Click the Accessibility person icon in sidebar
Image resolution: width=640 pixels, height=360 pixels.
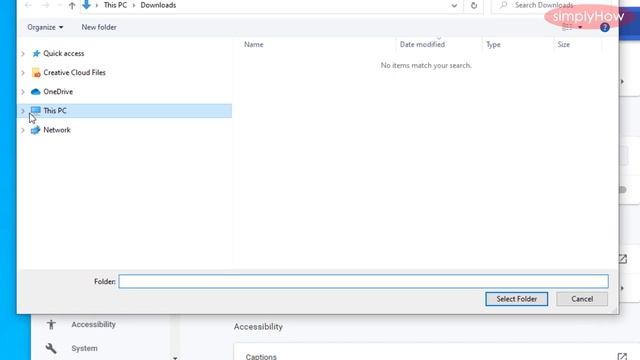pos(51,324)
